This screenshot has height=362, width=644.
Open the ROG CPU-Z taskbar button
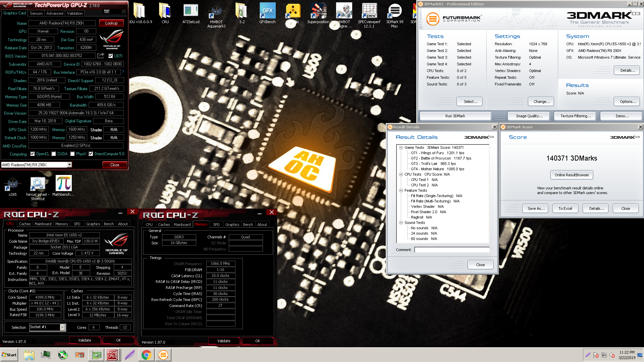pos(112,355)
